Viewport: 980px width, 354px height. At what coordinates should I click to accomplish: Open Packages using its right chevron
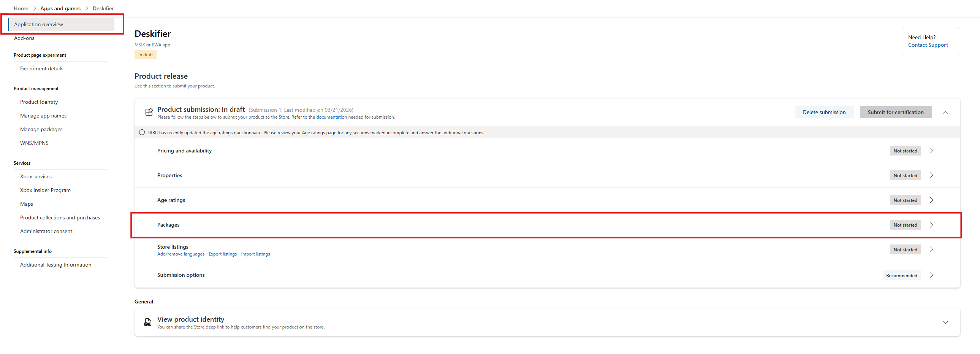pos(931,225)
